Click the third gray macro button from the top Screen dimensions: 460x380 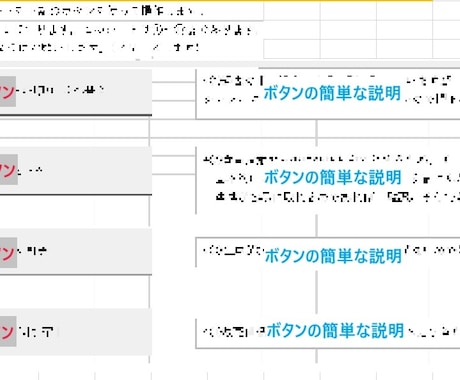76,252
